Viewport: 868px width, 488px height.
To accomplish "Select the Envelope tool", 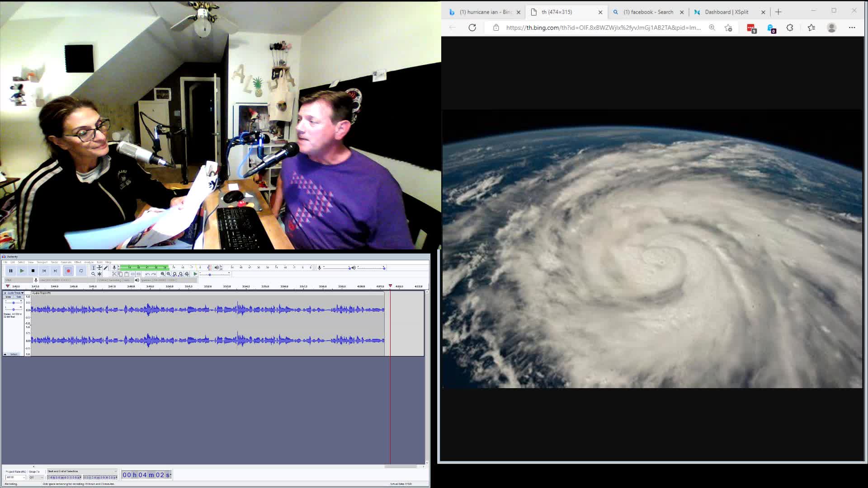I will point(99,267).
